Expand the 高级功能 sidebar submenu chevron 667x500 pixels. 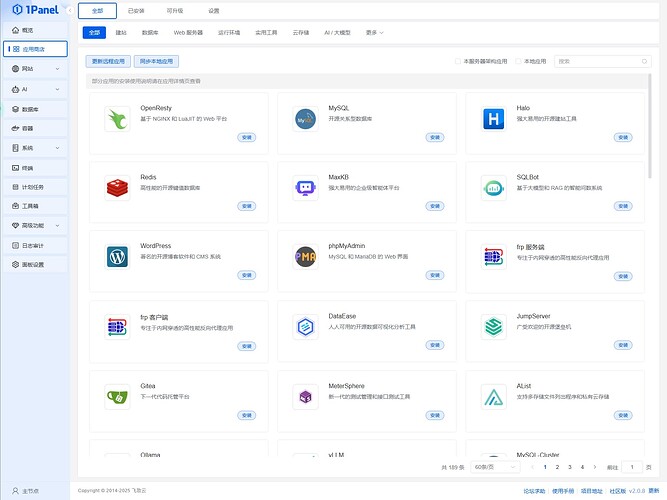pos(57,225)
